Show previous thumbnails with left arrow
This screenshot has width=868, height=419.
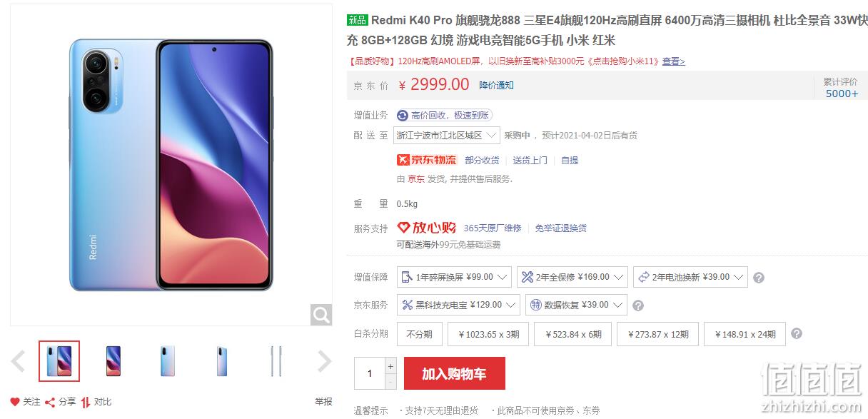(19, 361)
